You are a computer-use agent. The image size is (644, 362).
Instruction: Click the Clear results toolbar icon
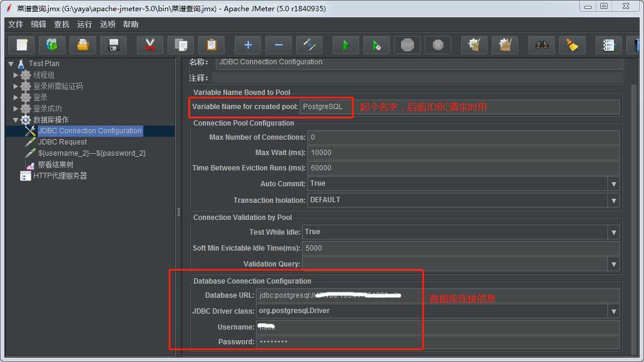[474, 45]
